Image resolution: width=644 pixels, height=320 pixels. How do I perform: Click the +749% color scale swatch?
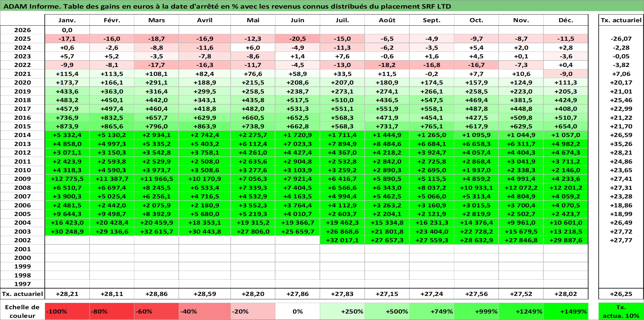click(432, 311)
